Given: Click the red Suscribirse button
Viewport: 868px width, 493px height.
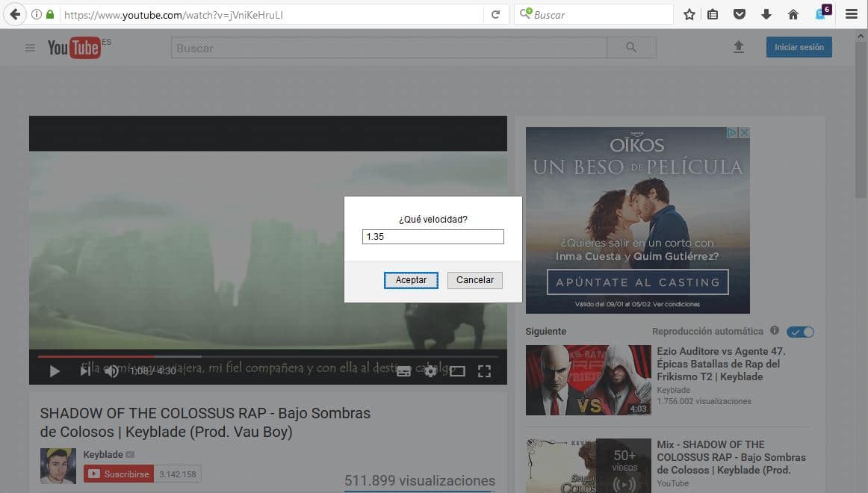Looking at the screenshot, I should (119, 474).
